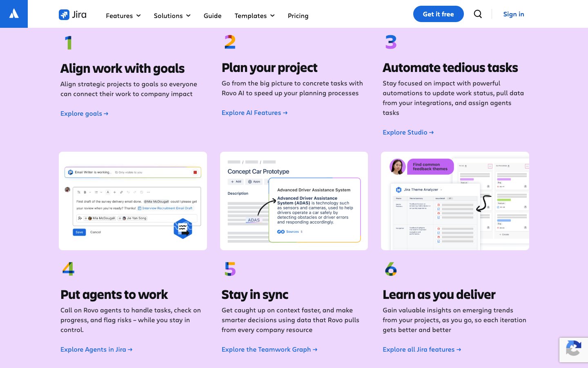Go to the Pricing page
Viewport: 588px width, 368px height.
click(x=298, y=16)
